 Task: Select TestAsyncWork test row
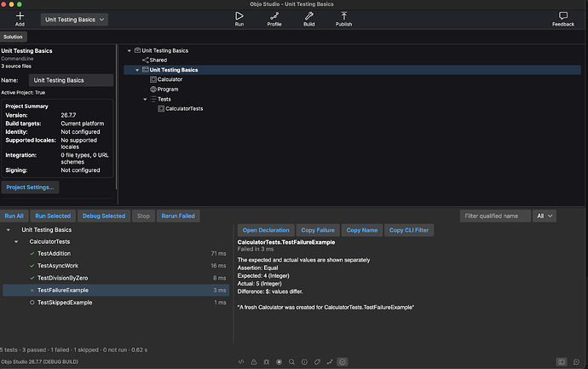(x=116, y=266)
